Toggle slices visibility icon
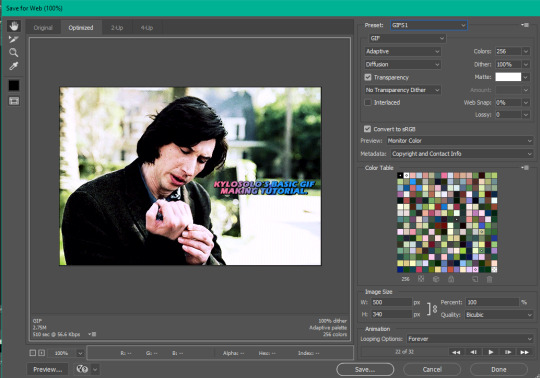This screenshot has width=540, height=378. tap(14, 101)
